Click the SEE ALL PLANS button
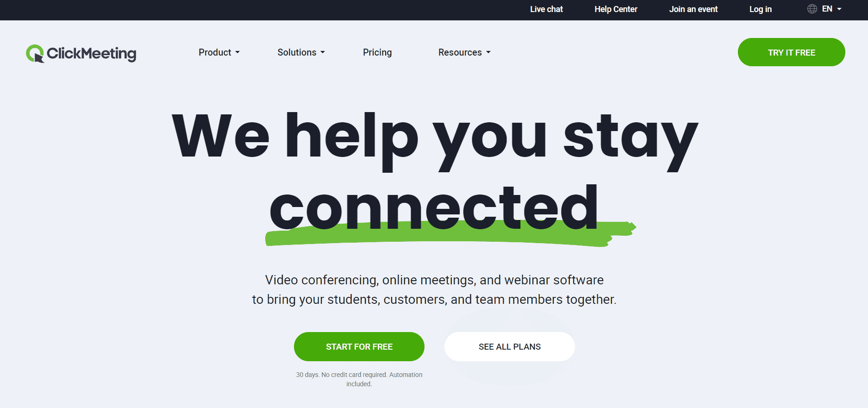Viewport: 868px width, 408px height. tap(510, 346)
